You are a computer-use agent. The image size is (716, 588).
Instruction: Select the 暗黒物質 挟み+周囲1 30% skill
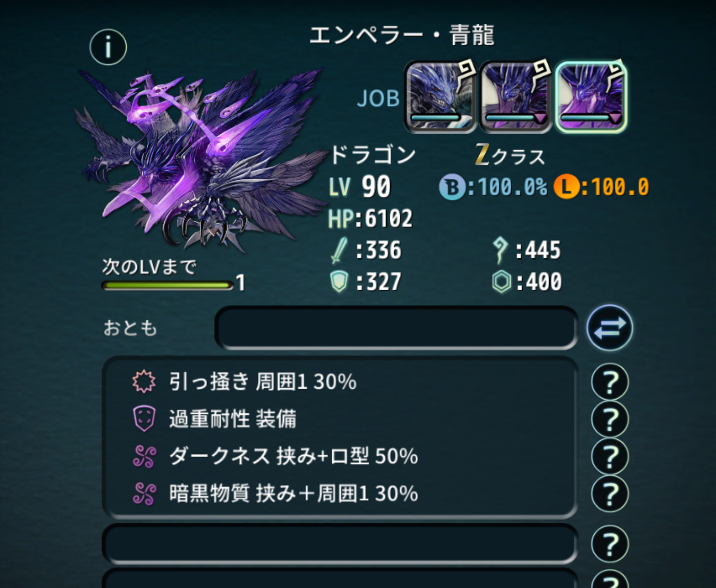(x=339, y=494)
